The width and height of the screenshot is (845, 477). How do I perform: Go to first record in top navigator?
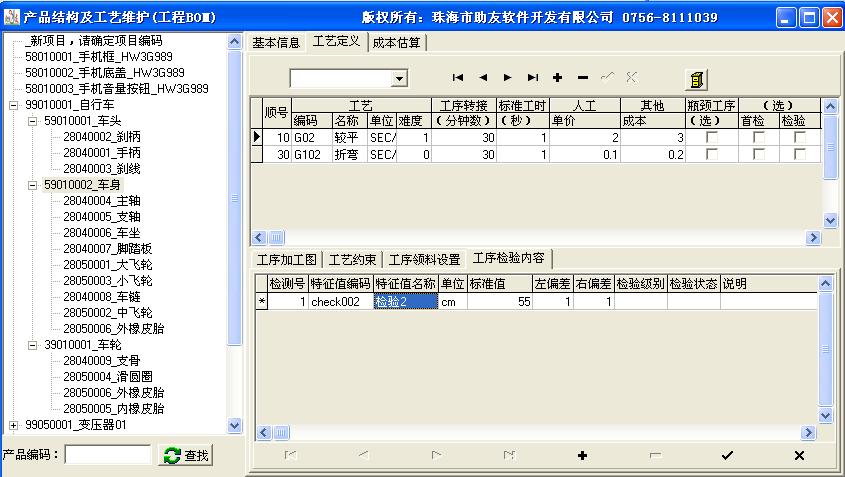pyautogui.click(x=458, y=78)
